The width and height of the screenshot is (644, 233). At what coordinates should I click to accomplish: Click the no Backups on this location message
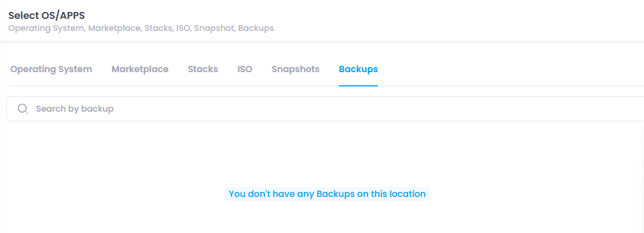tap(327, 194)
